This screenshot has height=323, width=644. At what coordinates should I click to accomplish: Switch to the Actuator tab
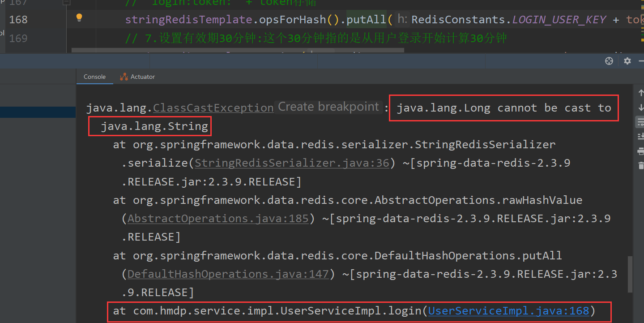[x=137, y=77]
